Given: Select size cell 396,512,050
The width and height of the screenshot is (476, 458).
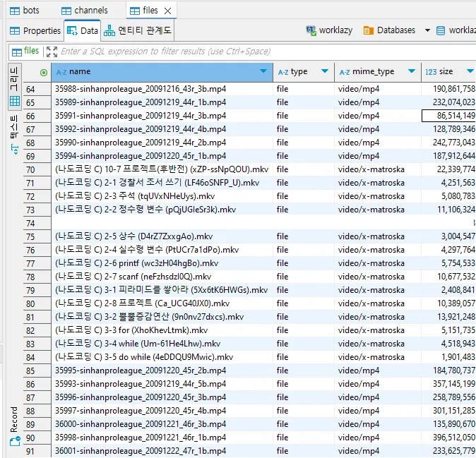Looking at the screenshot, I should 448,438.
